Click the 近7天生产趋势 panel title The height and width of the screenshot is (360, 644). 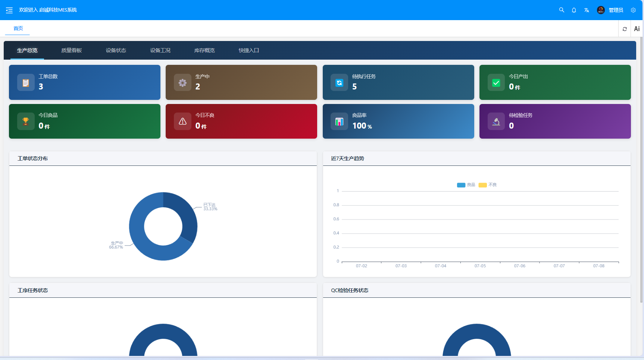[x=347, y=158]
